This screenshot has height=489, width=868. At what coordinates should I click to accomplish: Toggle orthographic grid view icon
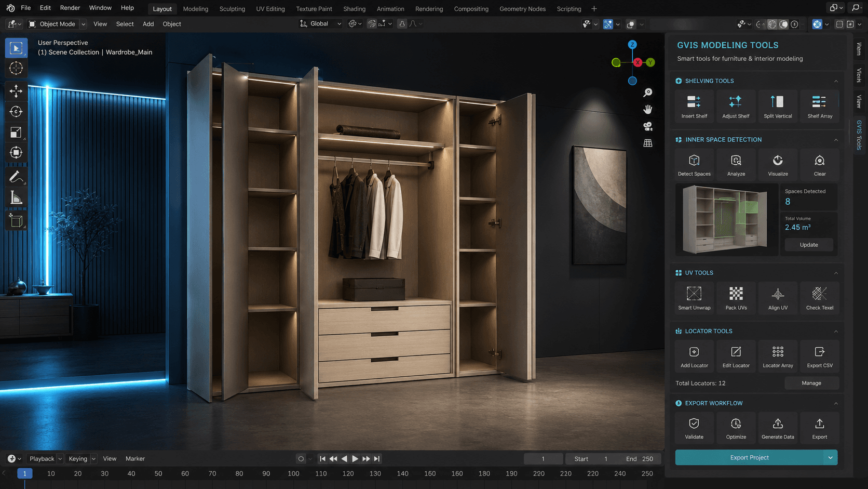point(648,143)
